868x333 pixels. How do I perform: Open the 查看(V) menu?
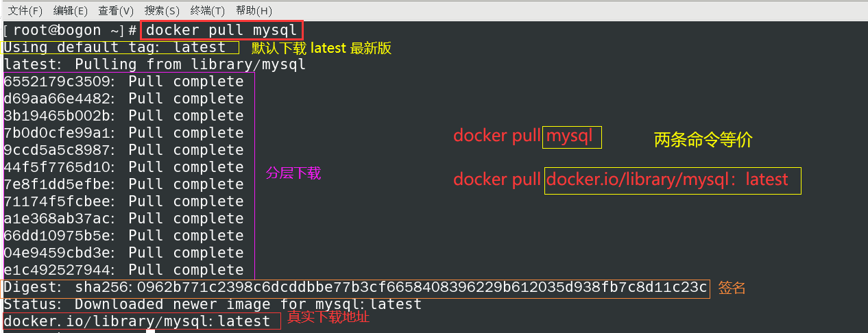pos(116,11)
